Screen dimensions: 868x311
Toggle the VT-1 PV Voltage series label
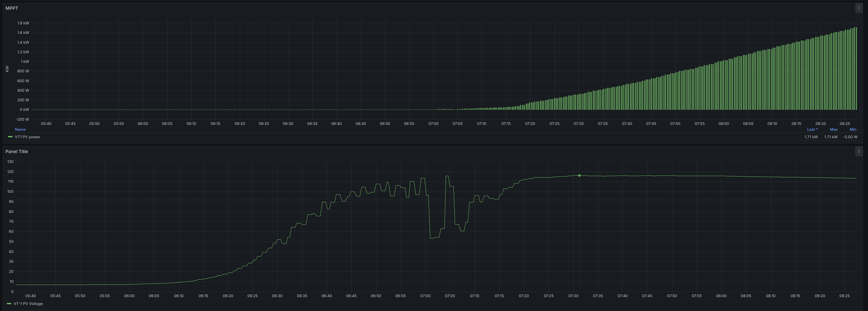pos(28,303)
